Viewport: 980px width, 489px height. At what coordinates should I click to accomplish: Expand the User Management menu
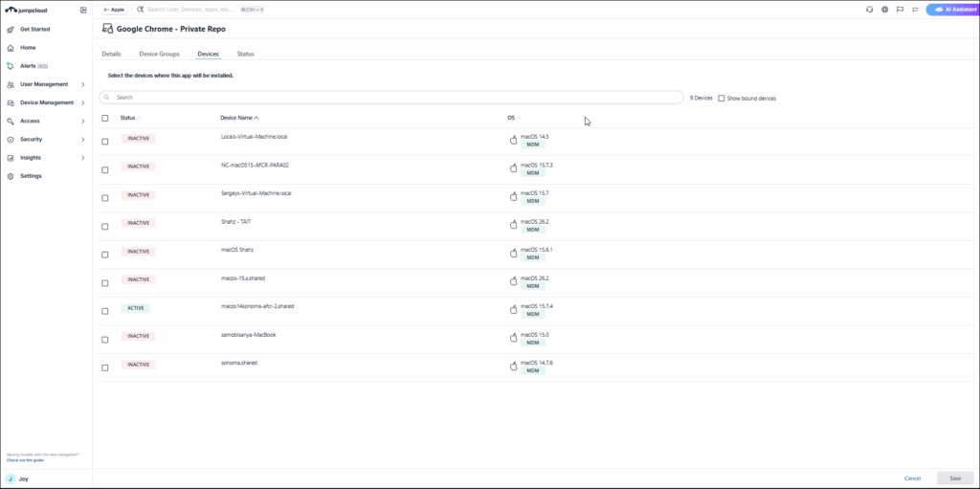click(x=83, y=84)
